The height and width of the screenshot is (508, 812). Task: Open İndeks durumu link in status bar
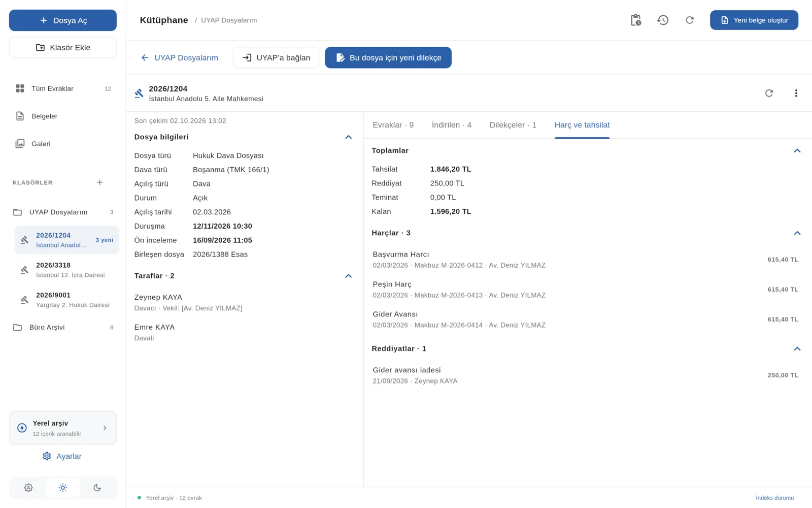(774, 498)
